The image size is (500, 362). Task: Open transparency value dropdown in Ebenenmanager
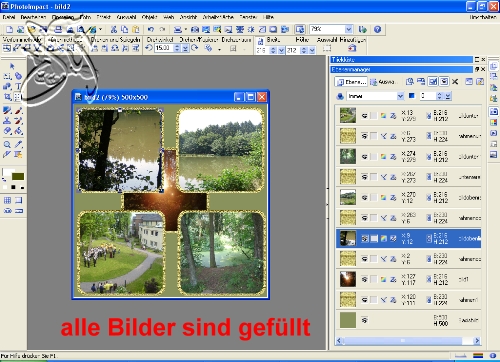(x=448, y=96)
